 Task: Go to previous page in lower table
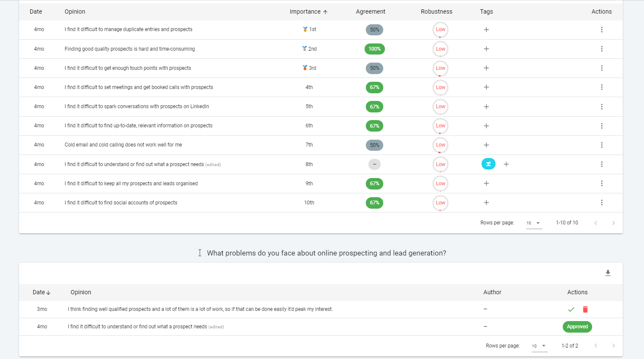tap(596, 345)
